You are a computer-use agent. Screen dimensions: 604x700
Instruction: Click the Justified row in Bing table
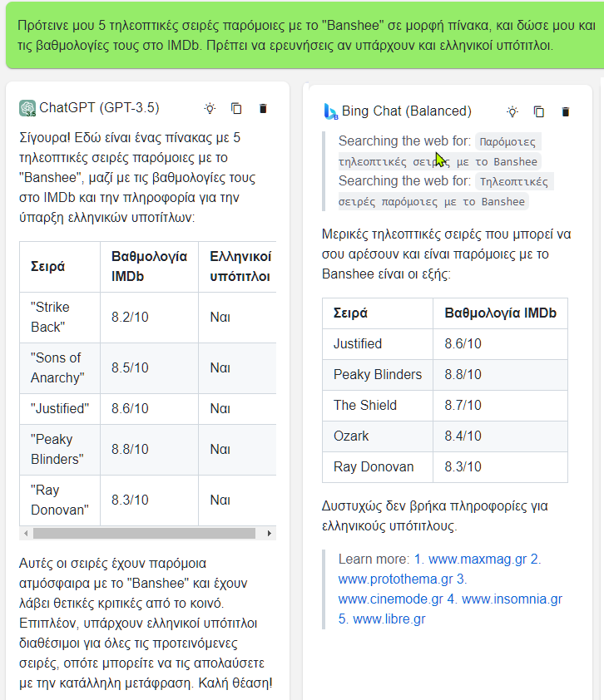pos(445,343)
